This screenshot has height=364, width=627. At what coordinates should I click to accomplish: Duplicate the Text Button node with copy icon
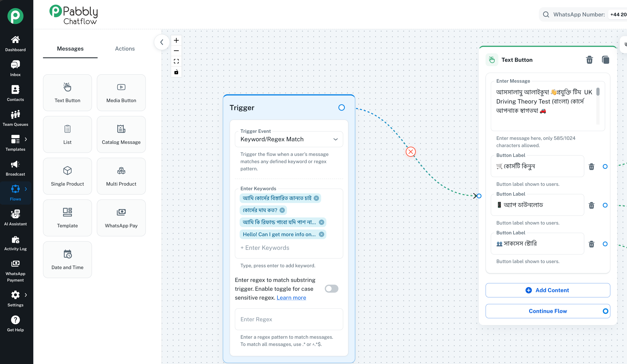pos(605,60)
